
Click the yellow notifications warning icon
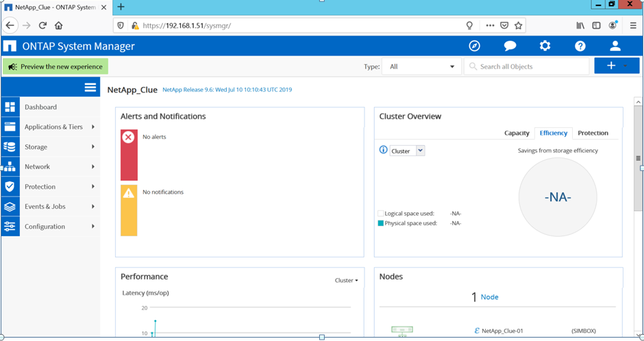129,193
